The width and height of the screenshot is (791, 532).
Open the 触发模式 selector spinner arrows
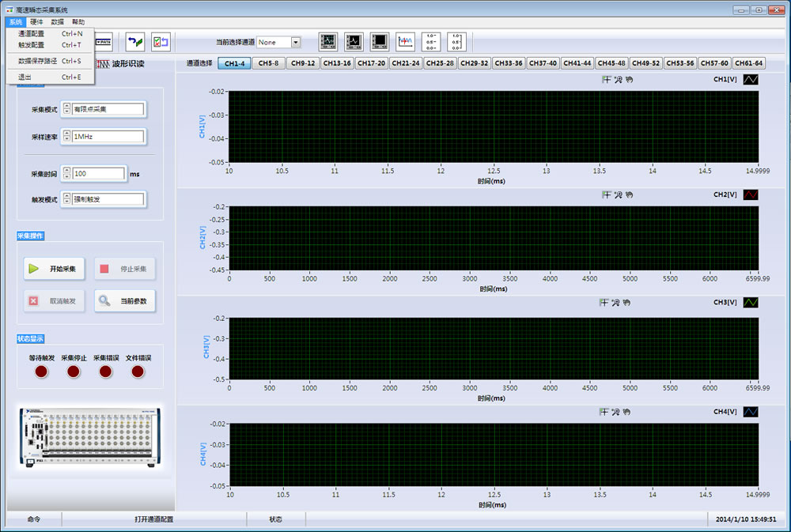(66, 199)
